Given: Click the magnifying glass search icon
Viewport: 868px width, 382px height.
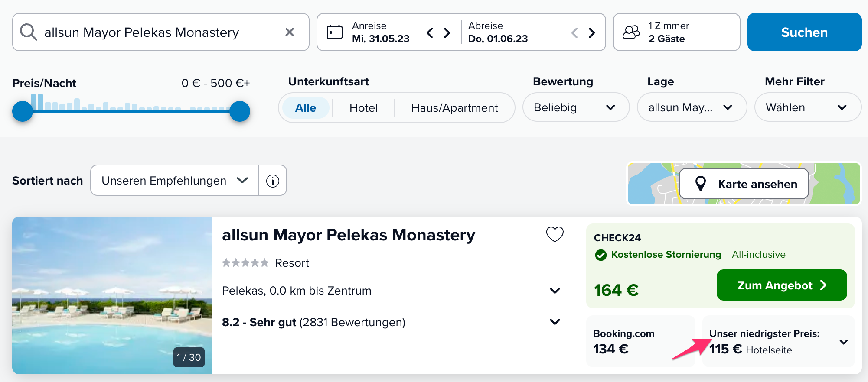Looking at the screenshot, I should tap(29, 32).
